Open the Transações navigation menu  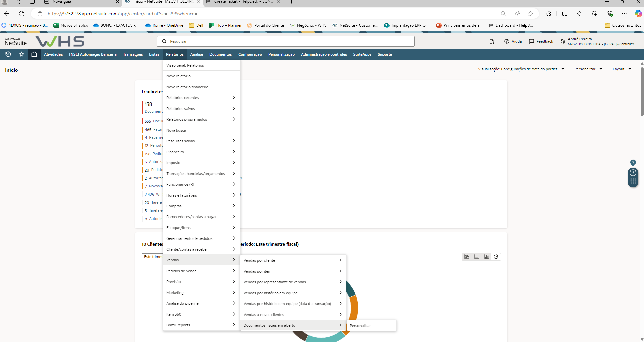coord(132,54)
